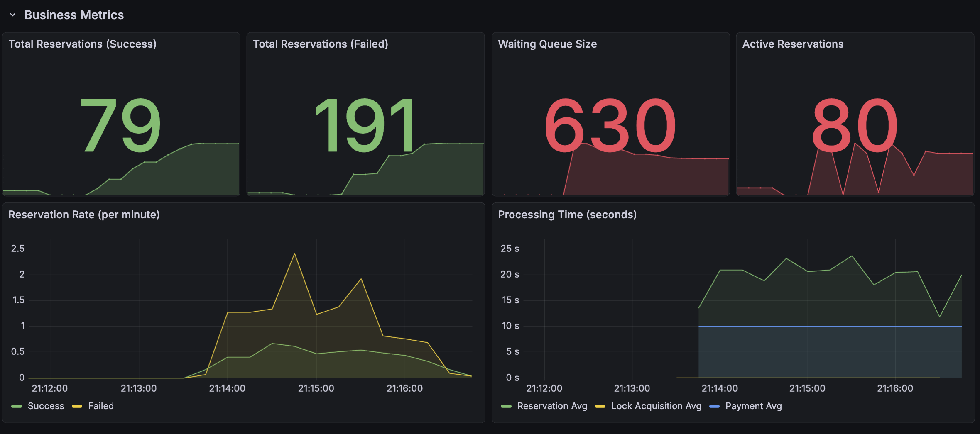The image size is (980, 434).
Task: Isolate the Payment Avg legend label
Action: tap(753, 406)
